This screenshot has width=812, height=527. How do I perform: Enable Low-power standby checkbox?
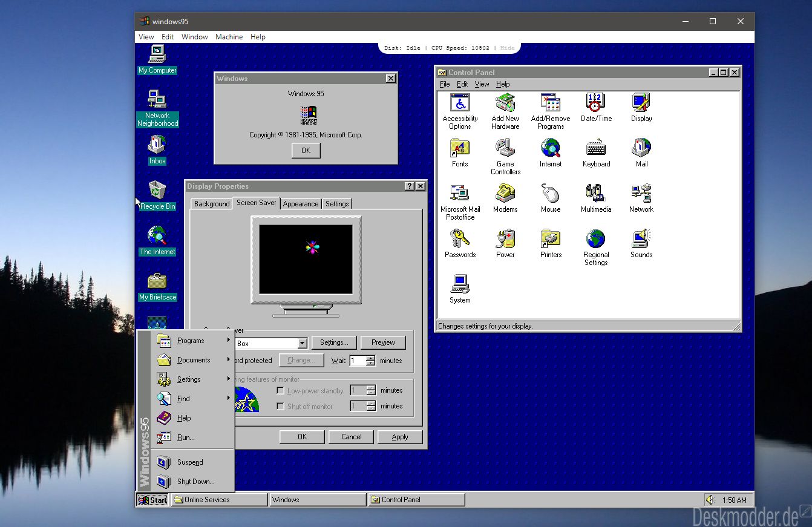tap(280, 391)
